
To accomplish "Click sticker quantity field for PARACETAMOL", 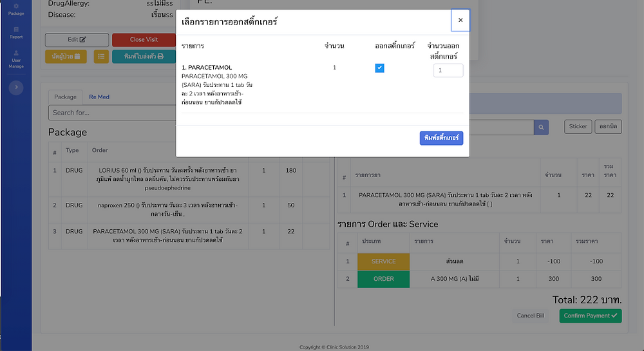I will 448,70.
